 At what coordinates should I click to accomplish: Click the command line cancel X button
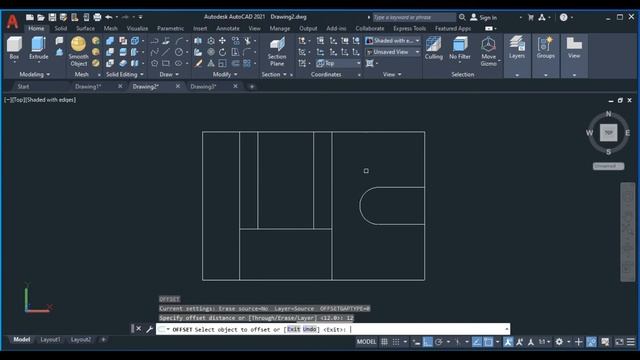click(139, 329)
